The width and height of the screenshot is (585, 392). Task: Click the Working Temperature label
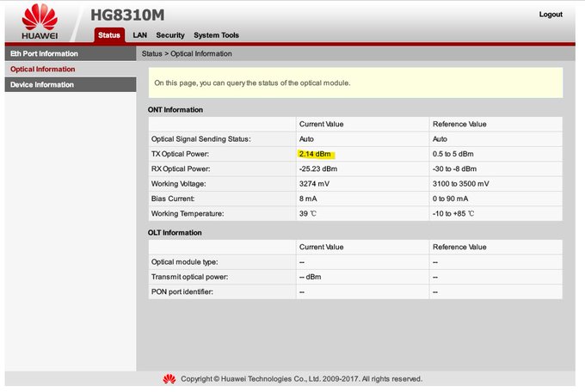pos(188,213)
